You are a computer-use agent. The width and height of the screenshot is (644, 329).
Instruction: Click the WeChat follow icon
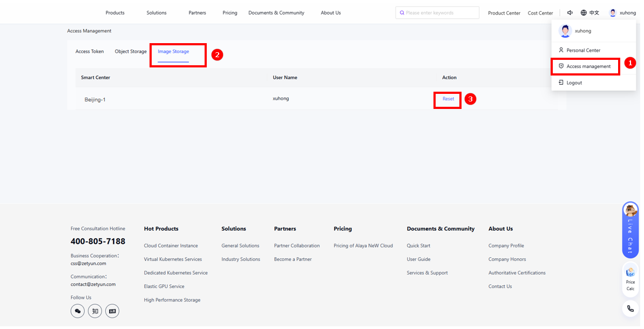coord(78,311)
